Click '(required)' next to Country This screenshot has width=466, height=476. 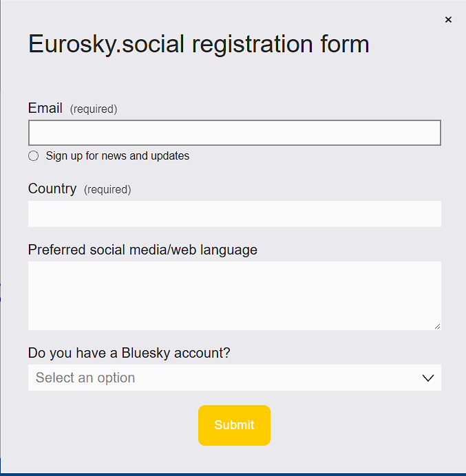click(107, 189)
